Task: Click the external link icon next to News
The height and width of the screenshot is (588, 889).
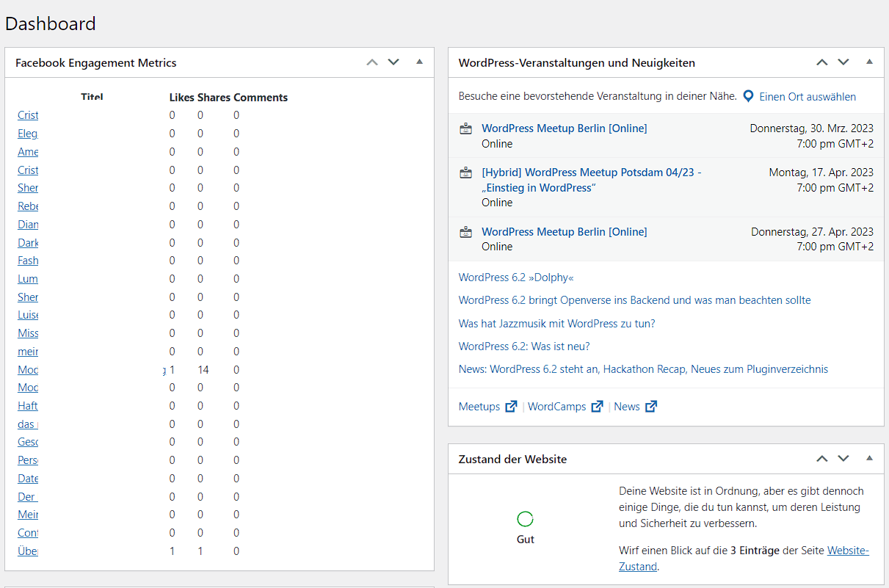Action: (652, 405)
